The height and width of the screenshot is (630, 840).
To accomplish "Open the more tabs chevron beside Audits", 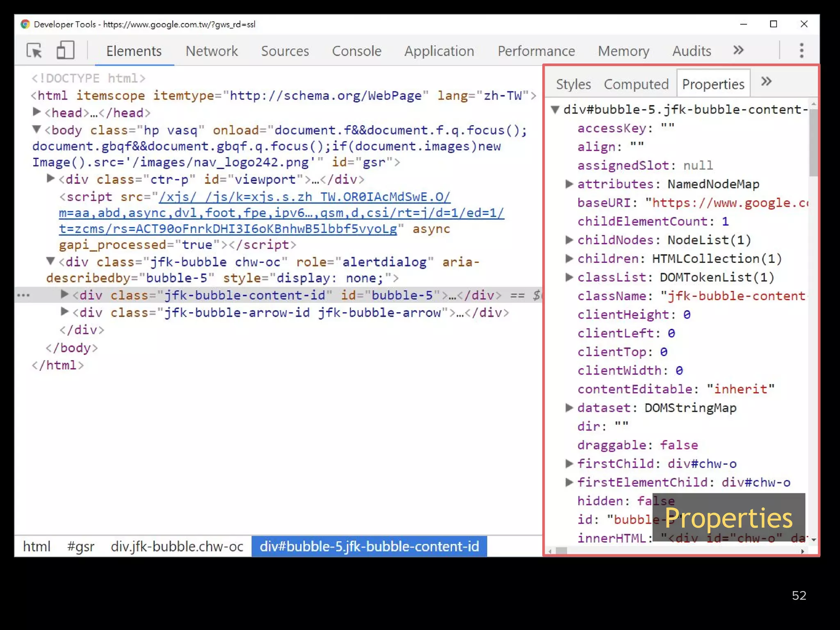I will click(x=738, y=50).
